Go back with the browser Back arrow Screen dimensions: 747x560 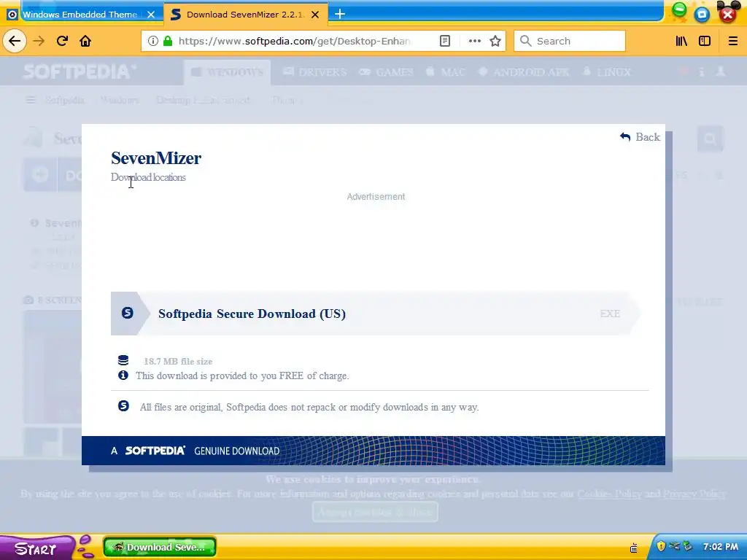point(15,41)
